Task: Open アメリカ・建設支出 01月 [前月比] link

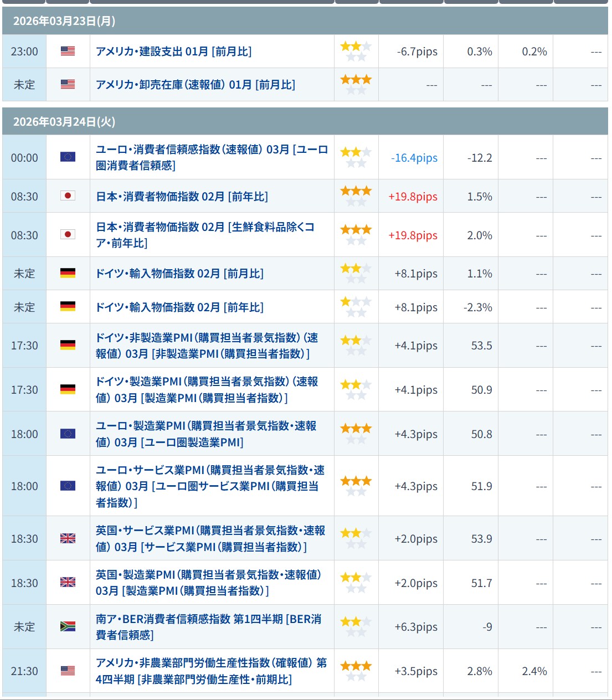Action: tap(173, 52)
